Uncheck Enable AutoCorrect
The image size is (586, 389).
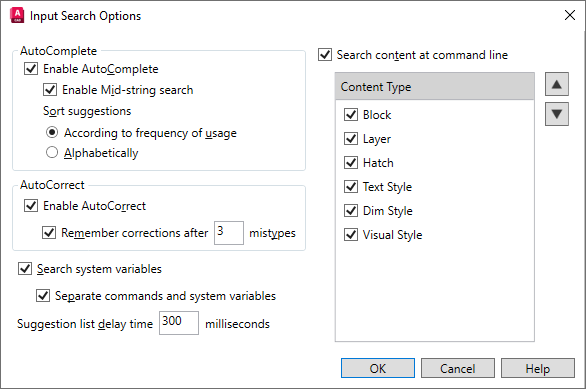pyautogui.click(x=31, y=206)
